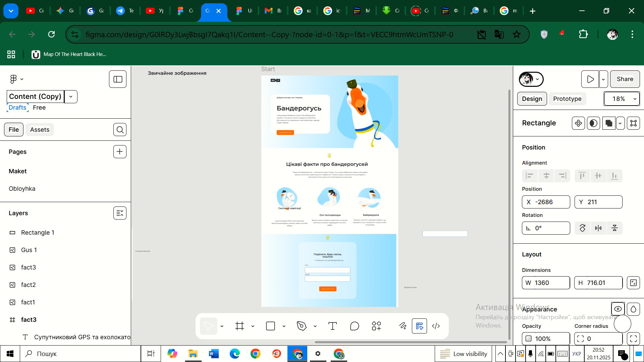
Task: Click the X position input field
Action: pos(546,202)
